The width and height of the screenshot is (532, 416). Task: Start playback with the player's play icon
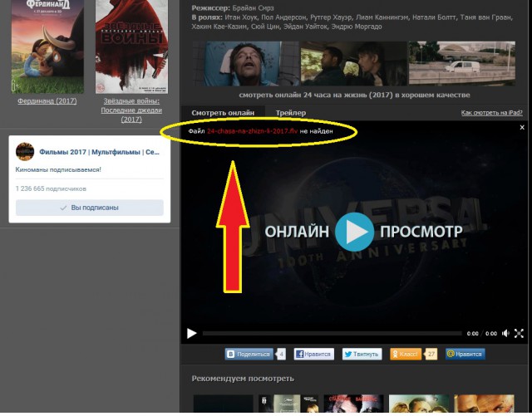[191, 333]
